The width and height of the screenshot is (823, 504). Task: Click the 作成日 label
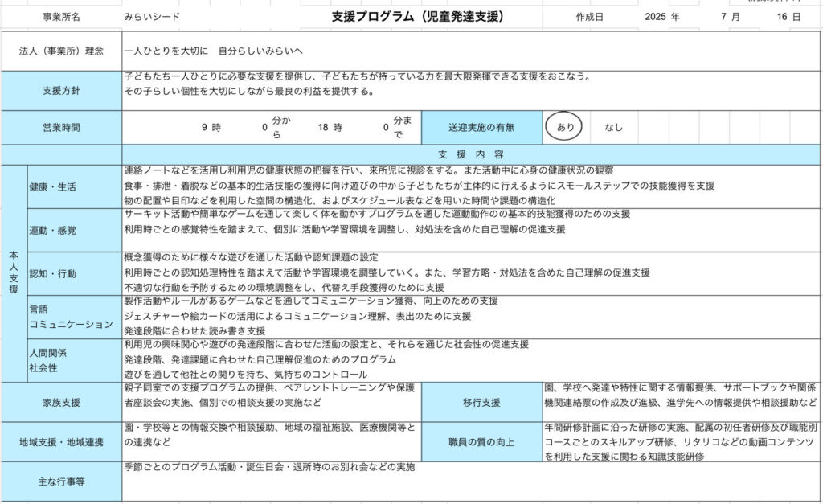point(589,17)
